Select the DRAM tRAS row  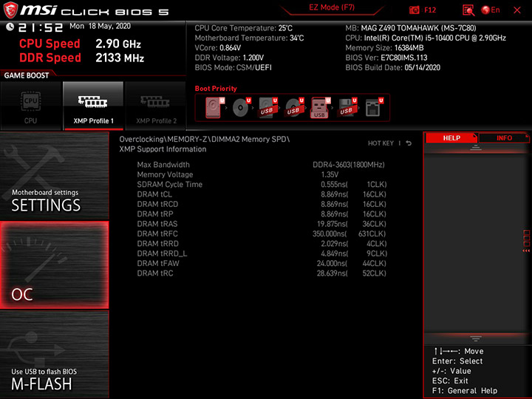[262, 224]
